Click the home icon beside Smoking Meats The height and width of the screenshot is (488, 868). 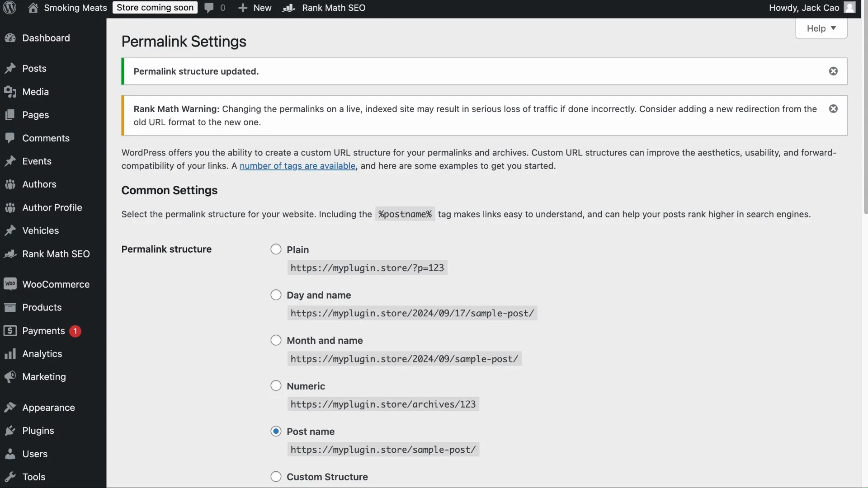pos(33,8)
